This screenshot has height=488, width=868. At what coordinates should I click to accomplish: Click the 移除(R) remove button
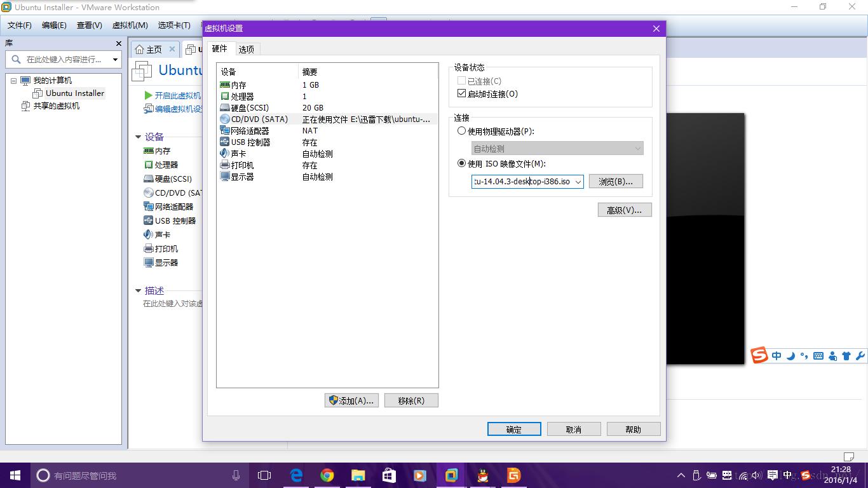[x=411, y=400]
